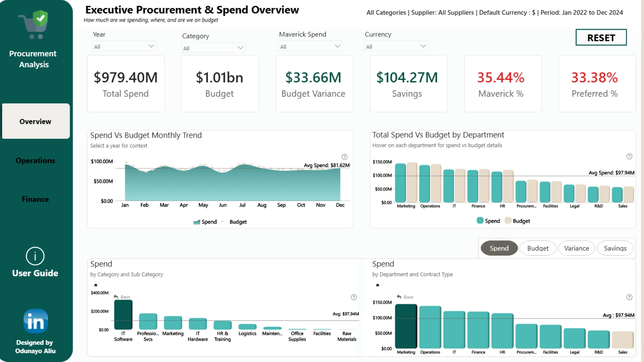Select the Budget pill button
This screenshot has width=644, height=362.
(538, 248)
